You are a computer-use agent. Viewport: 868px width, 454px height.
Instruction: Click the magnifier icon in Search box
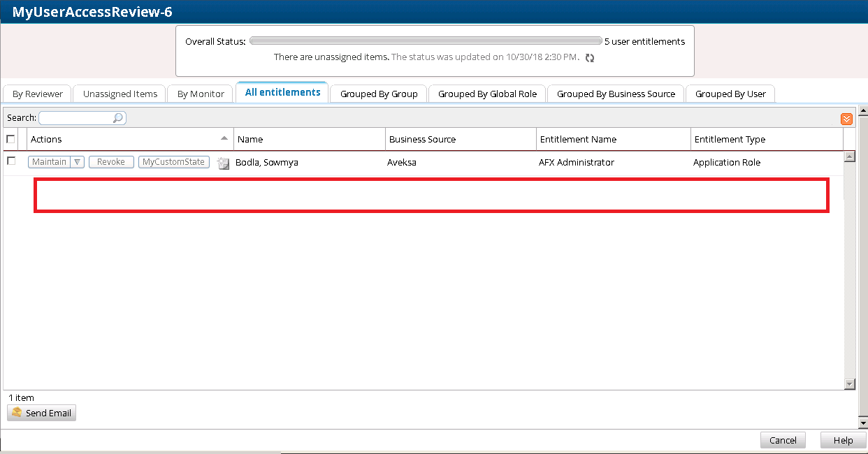(118, 118)
